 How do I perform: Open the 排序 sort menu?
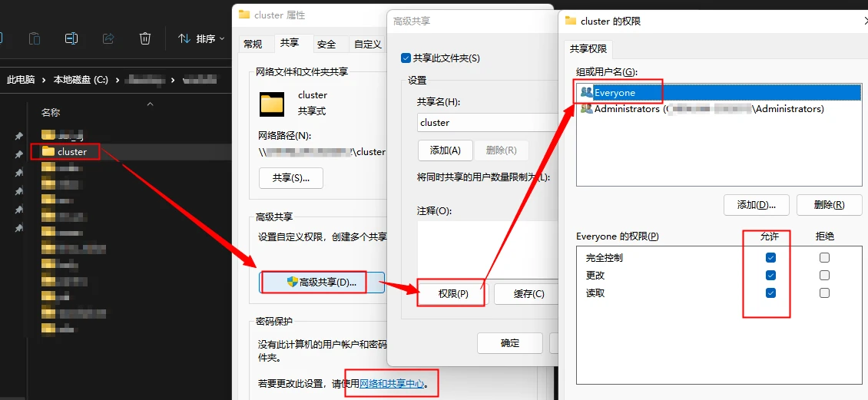point(201,38)
